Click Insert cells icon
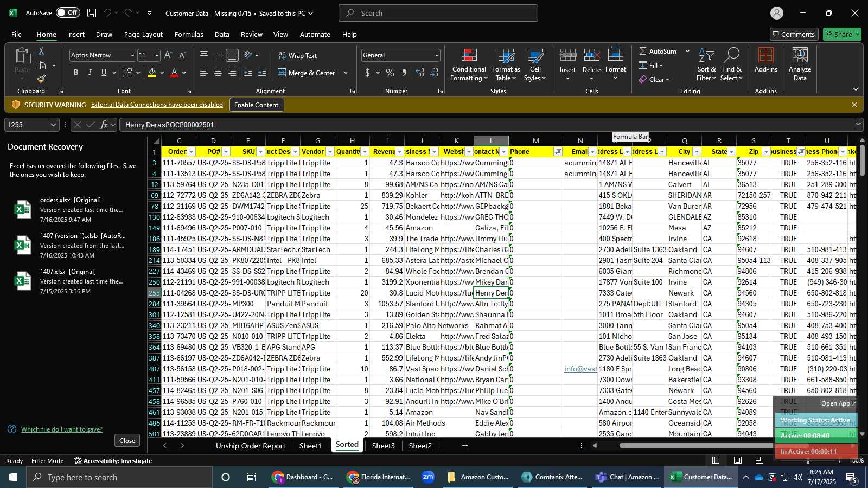Viewport: 868px width, 488px height. [568, 55]
